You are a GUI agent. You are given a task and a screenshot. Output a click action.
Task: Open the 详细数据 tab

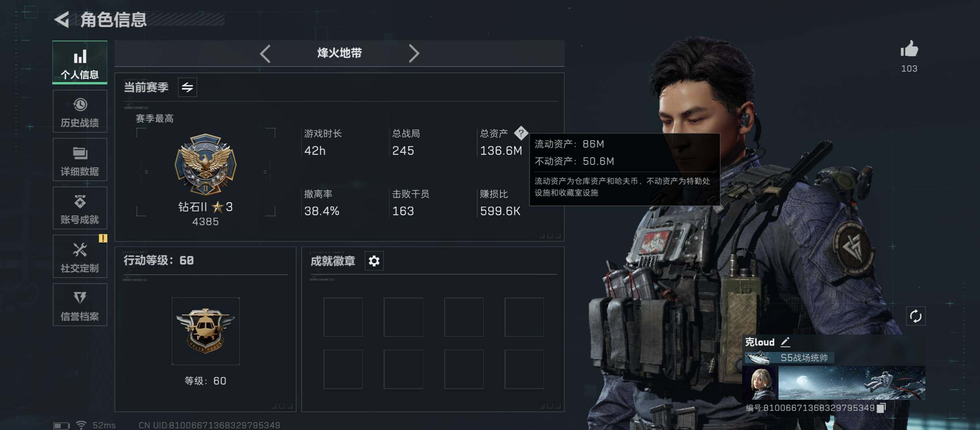coord(80,160)
